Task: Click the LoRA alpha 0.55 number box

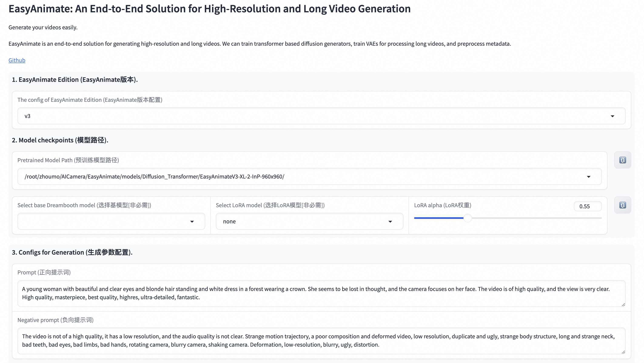Action: click(x=587, y=206)
